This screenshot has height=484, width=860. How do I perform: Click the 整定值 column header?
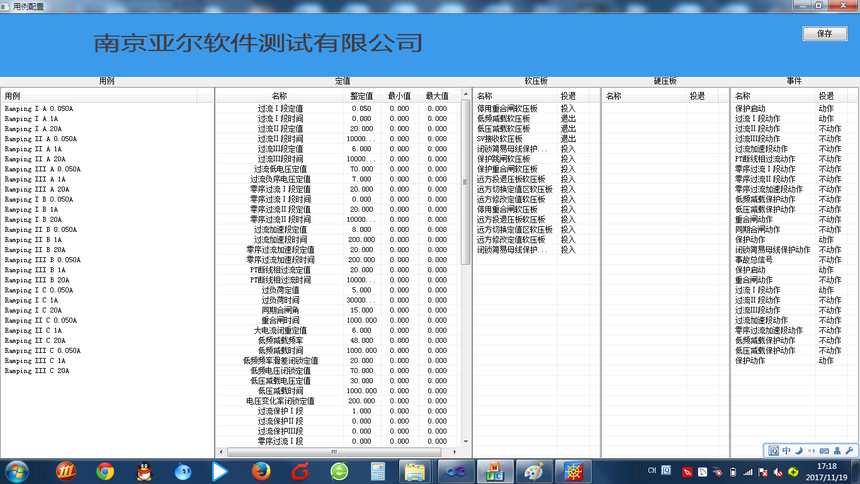click(362, 96)
